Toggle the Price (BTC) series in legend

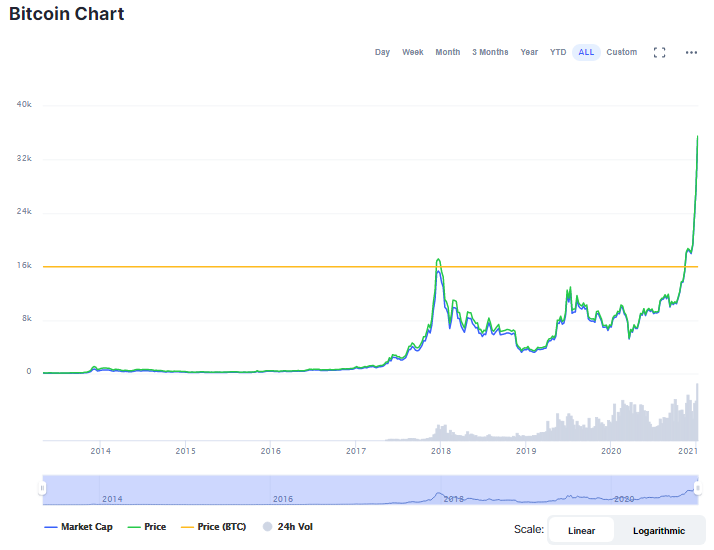(214, 527)
